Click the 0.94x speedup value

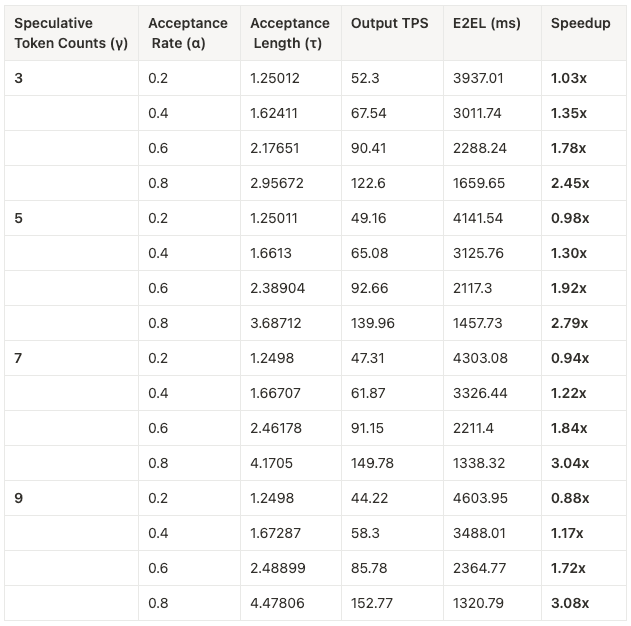[x=570, y=358]
